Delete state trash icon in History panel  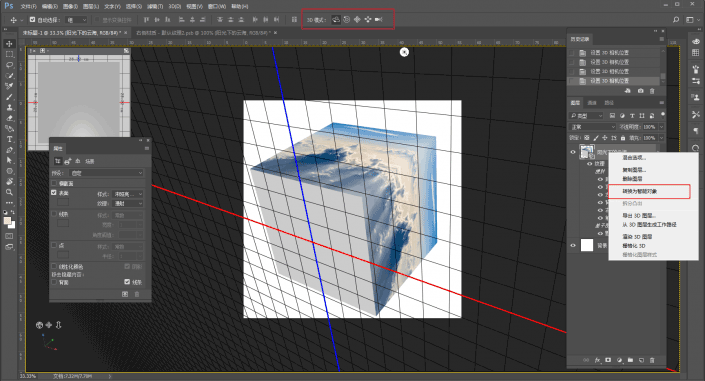(x=652, y=91)
